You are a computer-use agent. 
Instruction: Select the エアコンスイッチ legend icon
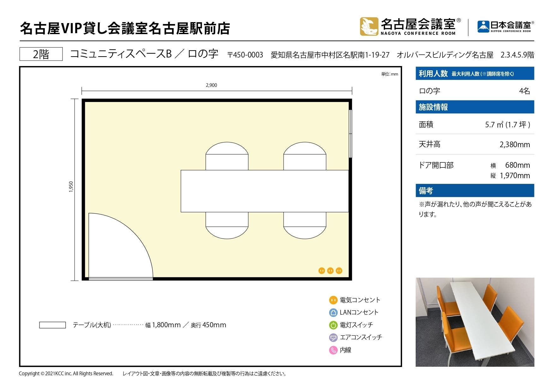[333, 337]
